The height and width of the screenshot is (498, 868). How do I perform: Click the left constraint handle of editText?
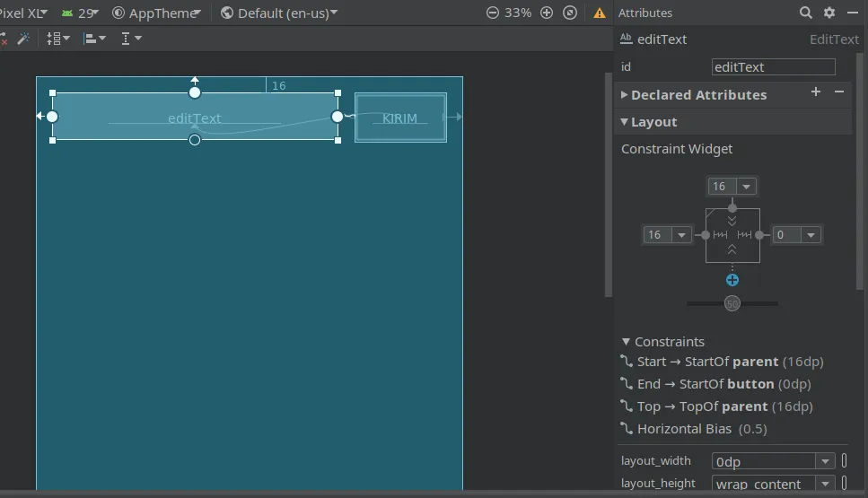pos(52,117)
